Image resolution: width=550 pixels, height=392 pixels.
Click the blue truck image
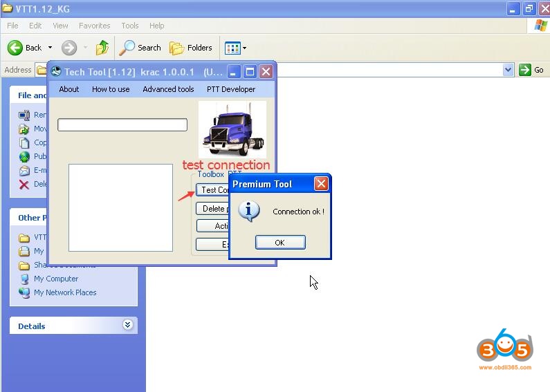tap(232, 129)
